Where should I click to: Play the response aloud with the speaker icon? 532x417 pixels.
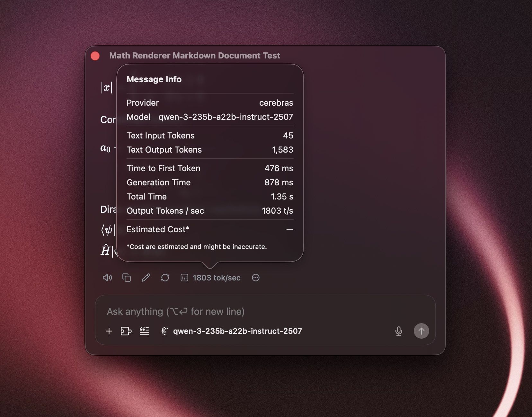107,278
